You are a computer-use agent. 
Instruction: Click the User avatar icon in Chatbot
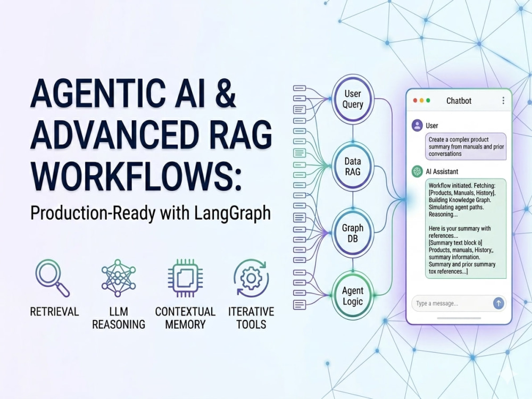(417, 125)
